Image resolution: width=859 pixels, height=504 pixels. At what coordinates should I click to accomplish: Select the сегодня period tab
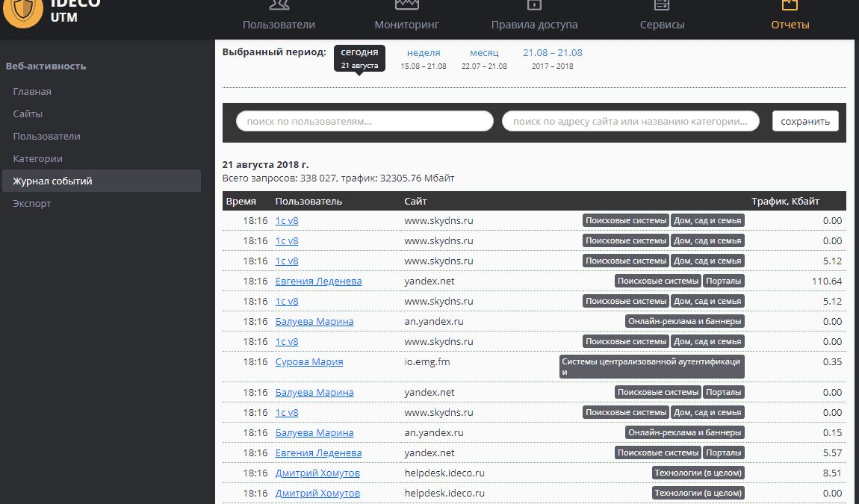coord(359,58)
